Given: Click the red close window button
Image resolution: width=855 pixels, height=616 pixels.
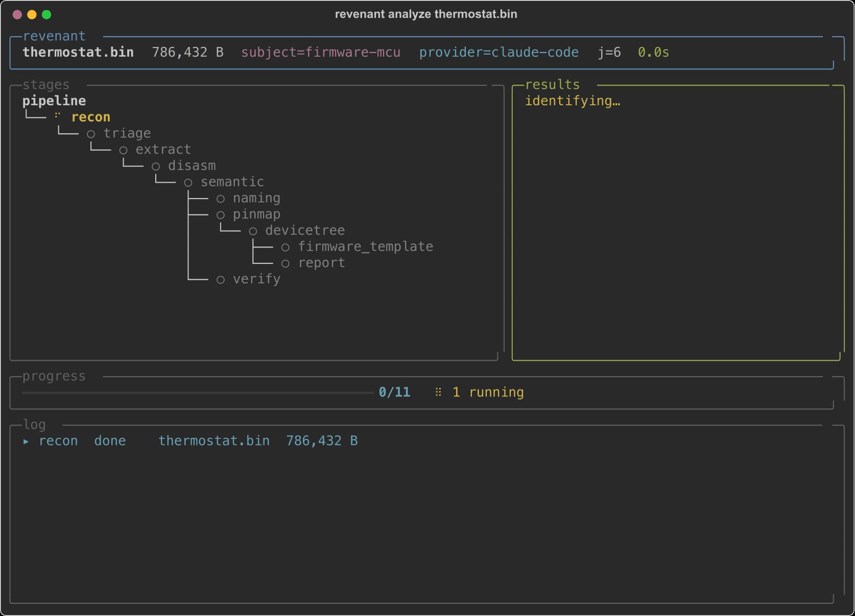Looking at the screenshot, I should (17, 15).
